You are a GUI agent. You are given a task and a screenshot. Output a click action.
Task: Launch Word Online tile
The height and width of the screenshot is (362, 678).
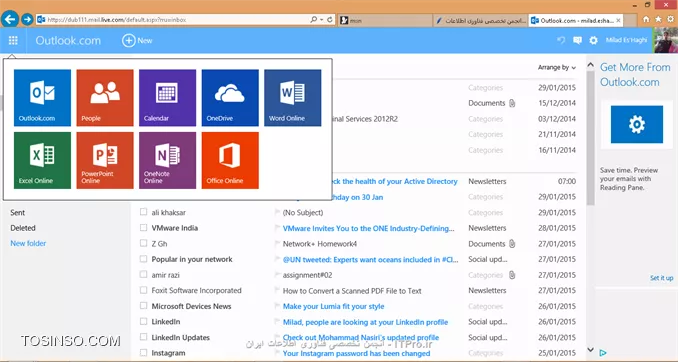[293, 98]
